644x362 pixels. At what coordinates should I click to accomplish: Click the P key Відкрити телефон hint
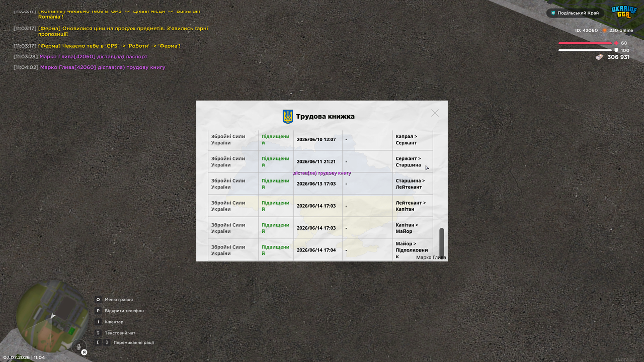coord(120,311)
